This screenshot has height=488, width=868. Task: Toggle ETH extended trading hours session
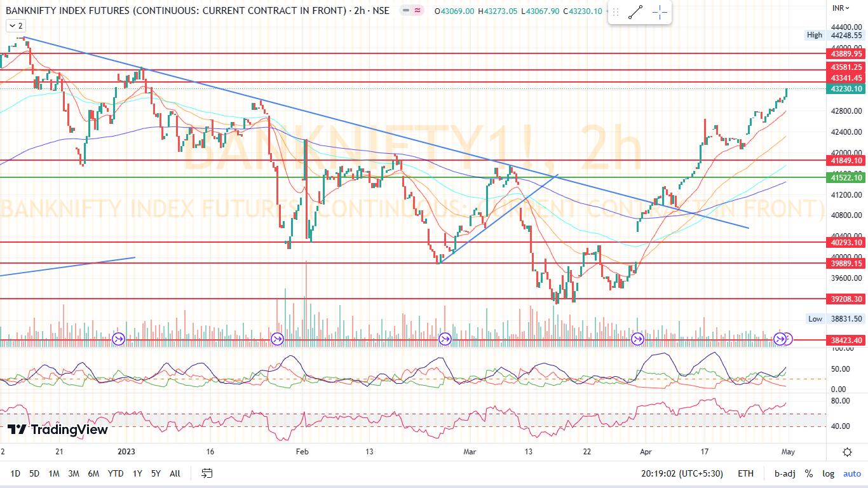pos(745,473)
